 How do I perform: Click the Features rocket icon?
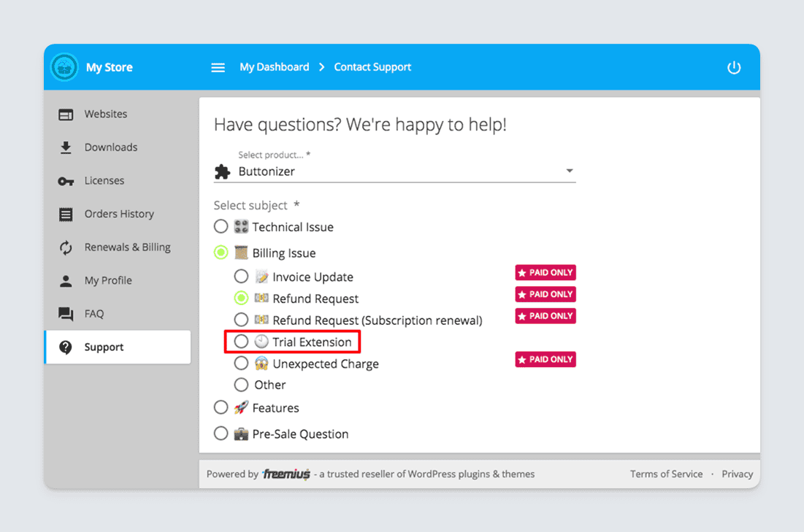(241, 407)
